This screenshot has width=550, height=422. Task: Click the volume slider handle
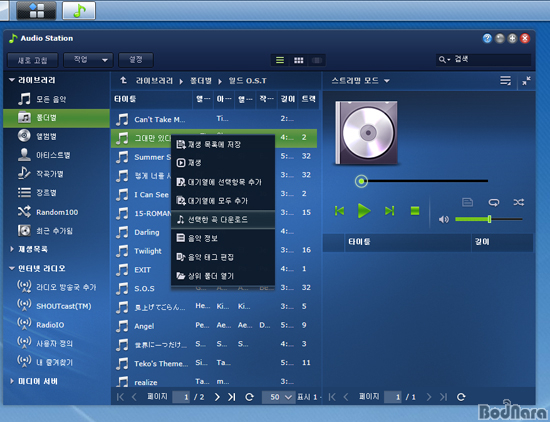pos(489,219)
